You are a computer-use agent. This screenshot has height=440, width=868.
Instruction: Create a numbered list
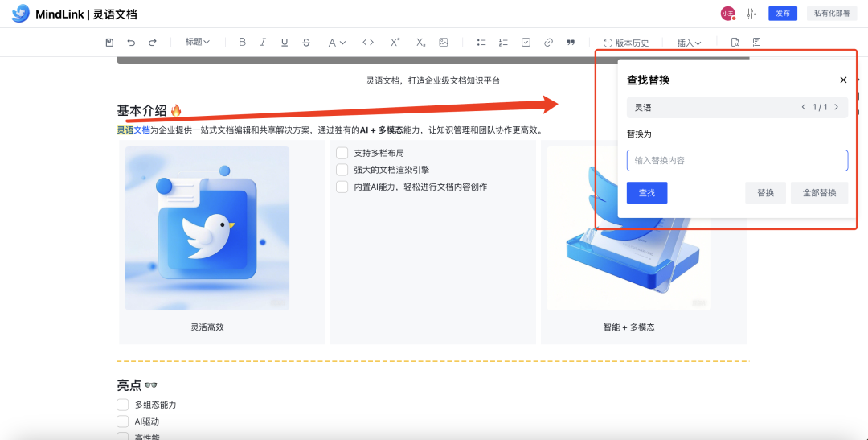point(503,42)
